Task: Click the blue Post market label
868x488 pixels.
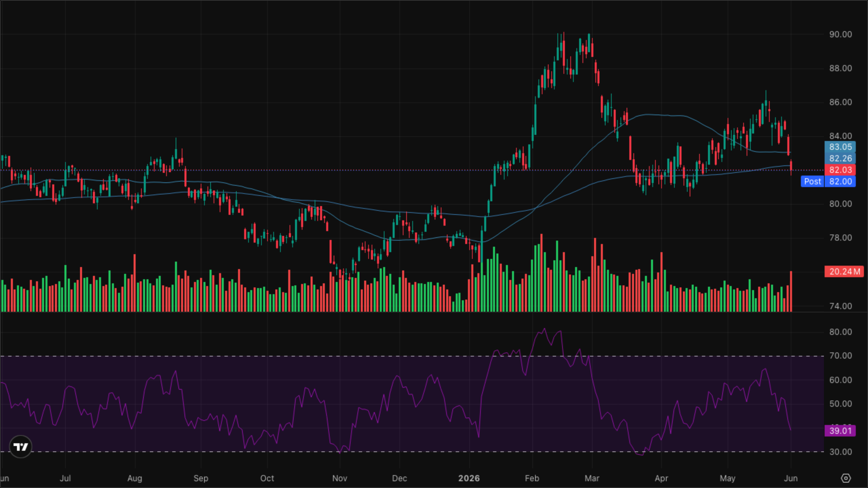Action: [812, 181]
